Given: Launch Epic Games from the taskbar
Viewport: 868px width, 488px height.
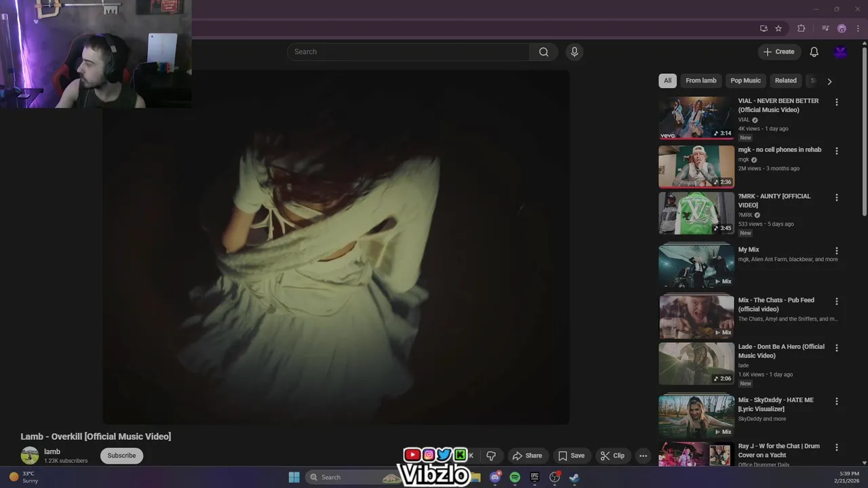Looking at the screenshot, I should pos(534,477).
